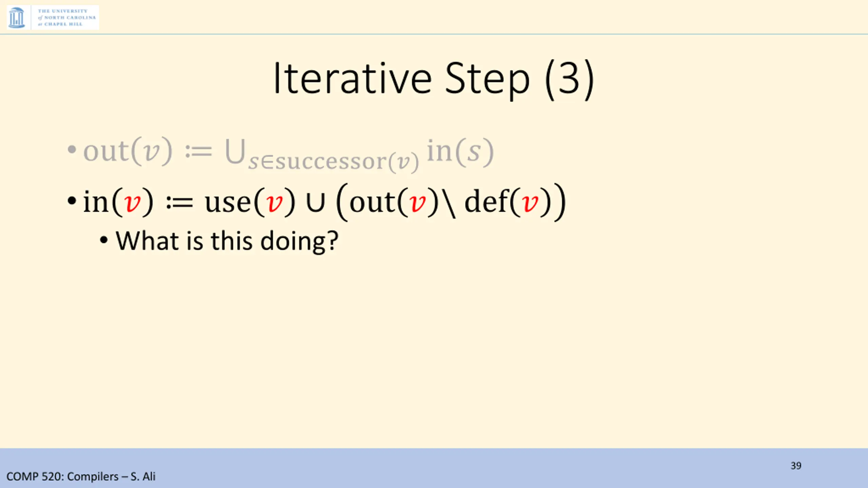Click the word "use" in the formula
The height and width of the screenshot is (488, 868).
tap(228, 203)
